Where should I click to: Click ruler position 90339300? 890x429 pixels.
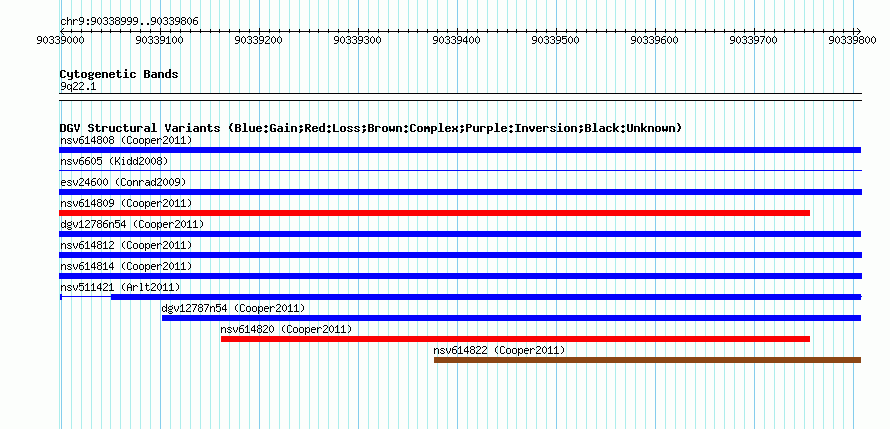[x=358, y=40]
